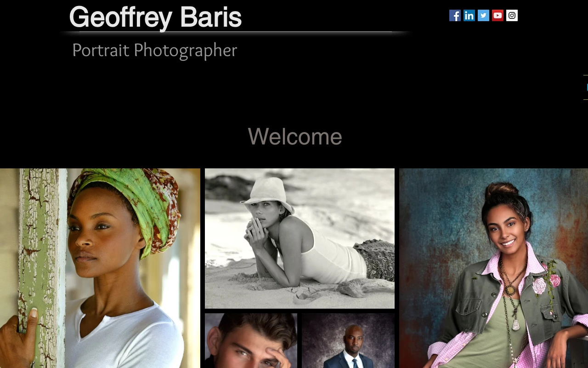
Task: Click the Twitter bird icon
Action: click(x=483, y=16)
